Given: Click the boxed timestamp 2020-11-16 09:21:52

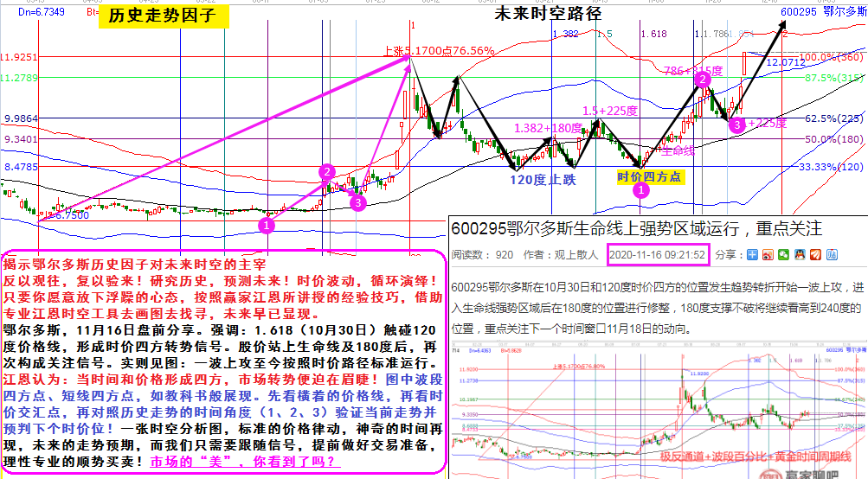Looking at the screenshot, I should coord(658,255).
